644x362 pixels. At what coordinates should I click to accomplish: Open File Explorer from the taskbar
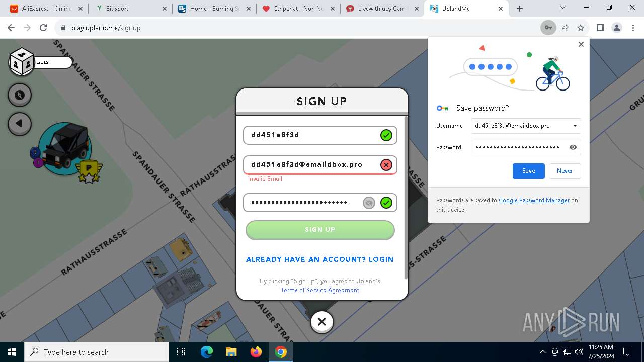tap(231, 352)
